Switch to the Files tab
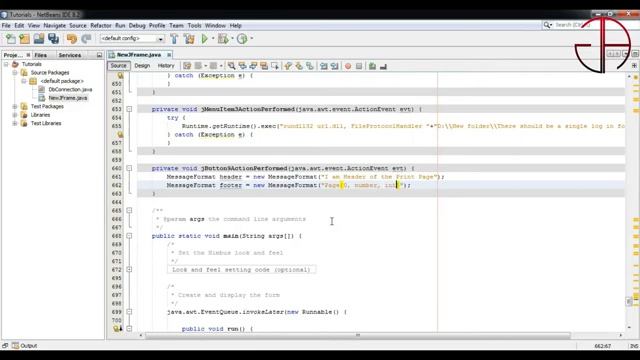640x360 pixels. coord(40,55)
